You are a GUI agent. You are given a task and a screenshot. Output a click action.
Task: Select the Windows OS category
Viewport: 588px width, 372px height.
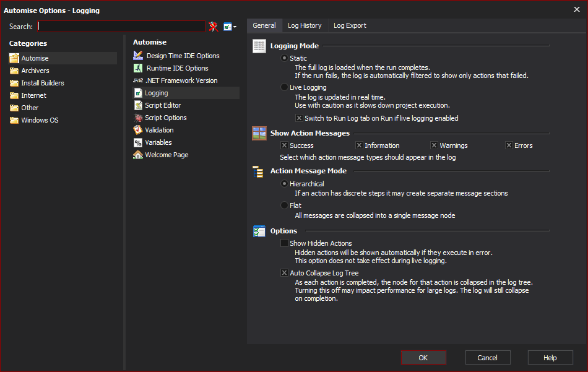(40, 120)
